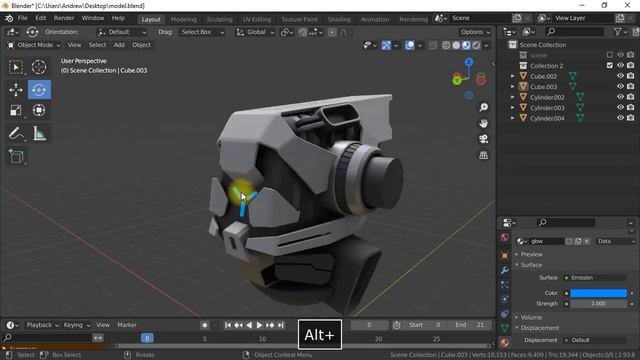Hide Cube.003 in viewport
The image size is (640, 360).
pos(620,87)
